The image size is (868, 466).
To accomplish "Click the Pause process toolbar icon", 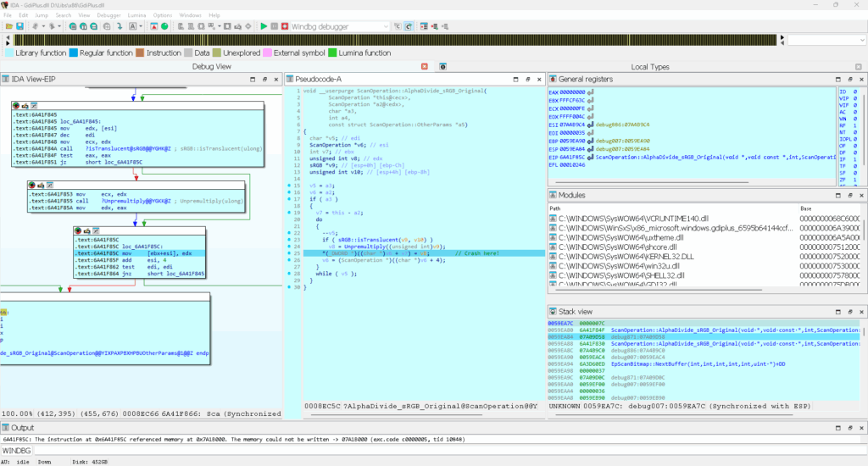I will coord(273,27).
